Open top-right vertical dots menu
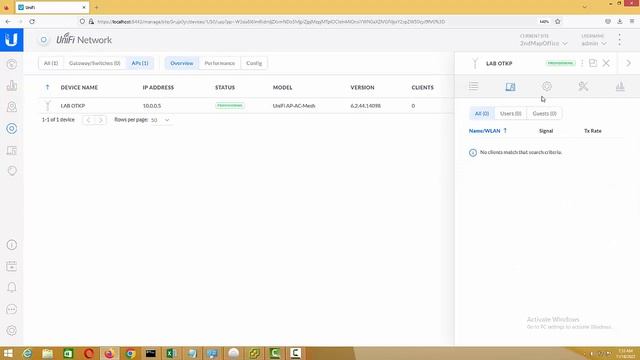 click(620, 40)
